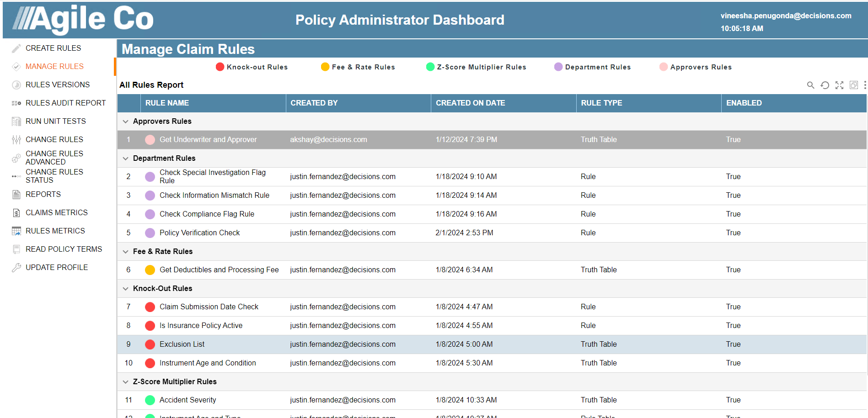
Task: Open Rules Audit Report in sidebar
Action: click(x=65, y=103)
